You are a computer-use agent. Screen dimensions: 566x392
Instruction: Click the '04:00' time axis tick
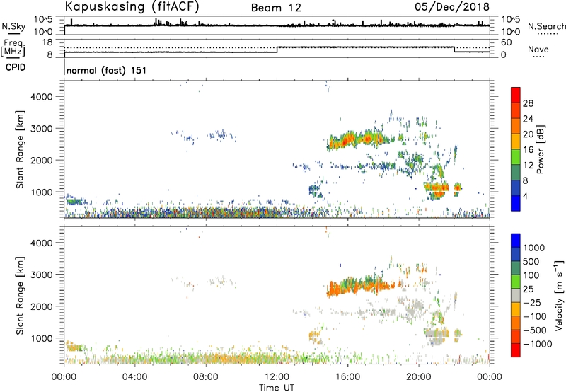click(x=135, y=377)
